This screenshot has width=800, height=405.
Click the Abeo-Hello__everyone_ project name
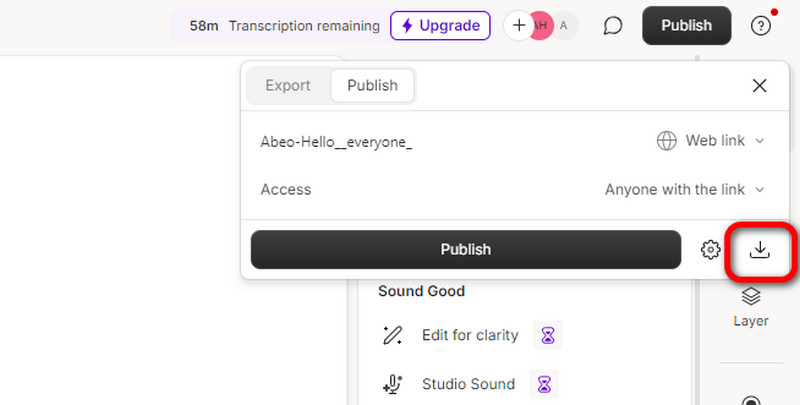click(x=336, y=141)
